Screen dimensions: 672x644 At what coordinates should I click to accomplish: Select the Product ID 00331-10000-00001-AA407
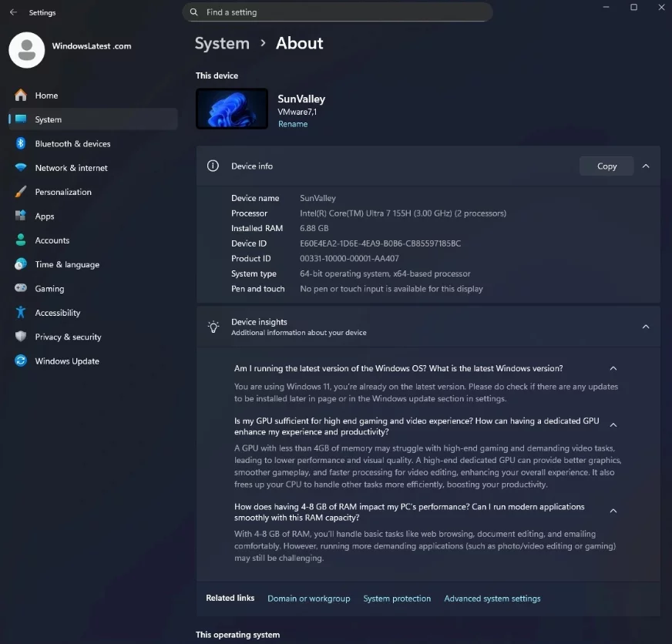[349, 258]
